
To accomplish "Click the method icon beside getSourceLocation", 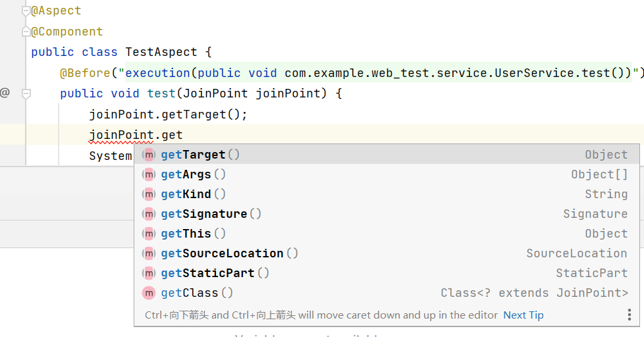I will click(x=149, y=253).
